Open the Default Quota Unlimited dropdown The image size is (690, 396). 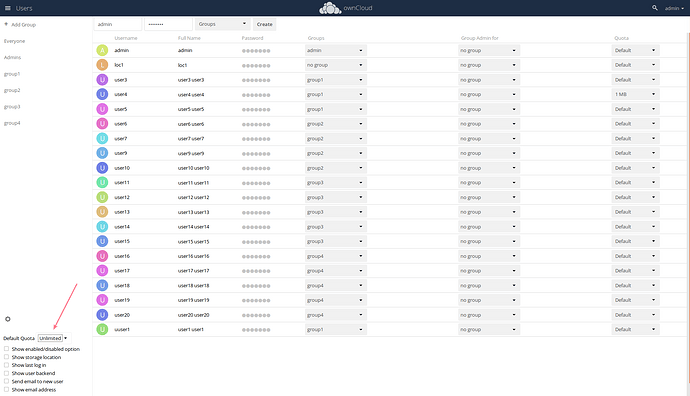click(x=53, y=338)
